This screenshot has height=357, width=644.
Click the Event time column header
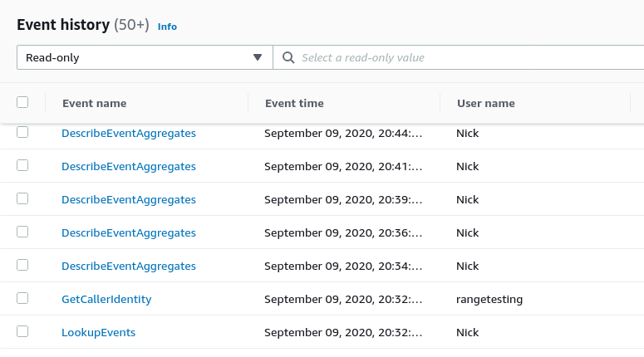tap(294, 103)
